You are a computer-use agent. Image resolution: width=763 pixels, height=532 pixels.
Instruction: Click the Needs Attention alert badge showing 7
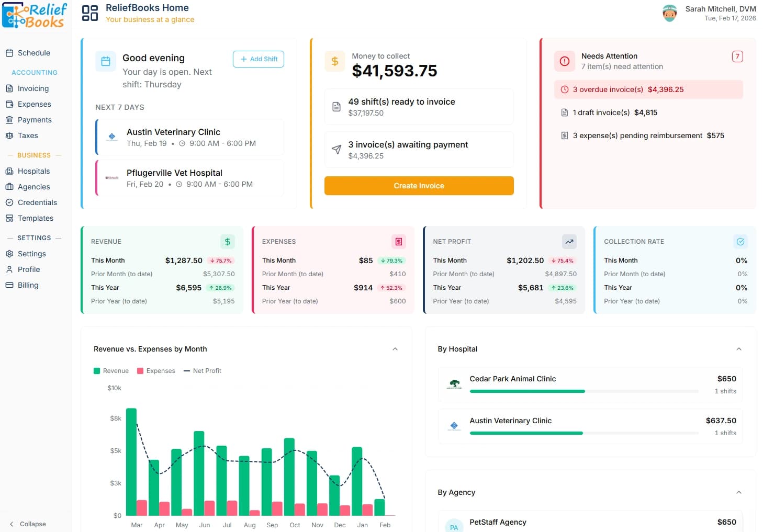(737, 56)
